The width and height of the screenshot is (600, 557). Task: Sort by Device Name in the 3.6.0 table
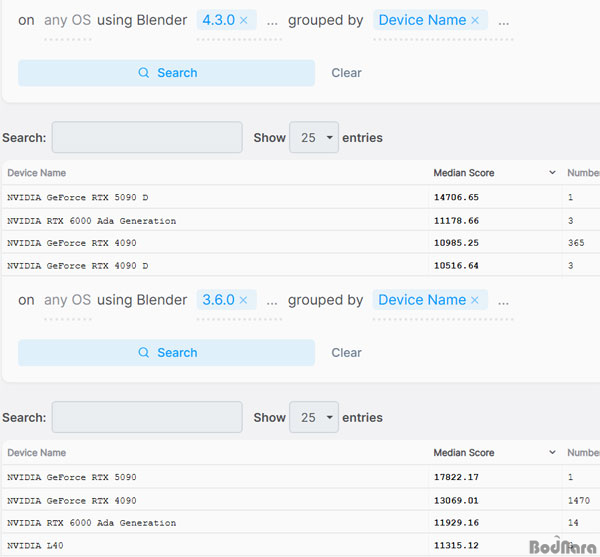(x=37, y=453)
